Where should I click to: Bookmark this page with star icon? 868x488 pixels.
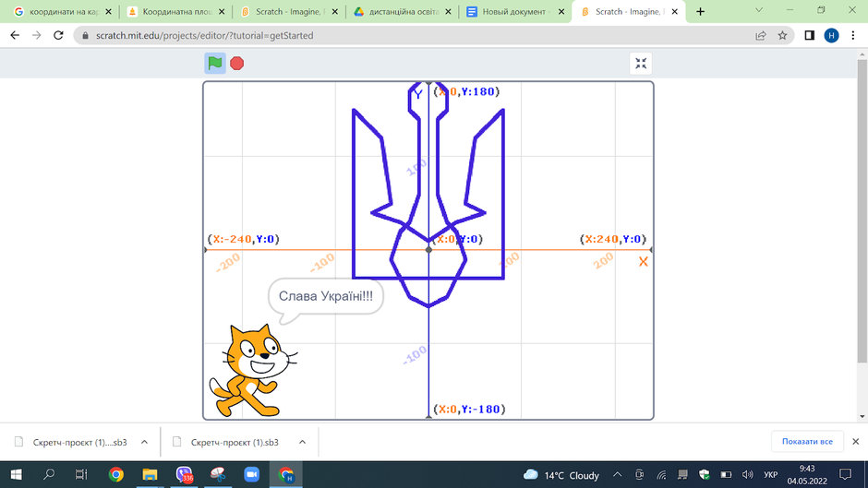pos(782,35)
